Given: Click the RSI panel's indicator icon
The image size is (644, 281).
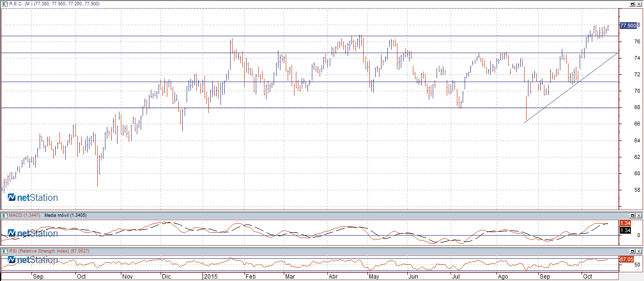Looking at the screenshot, I should coord(4,251).
